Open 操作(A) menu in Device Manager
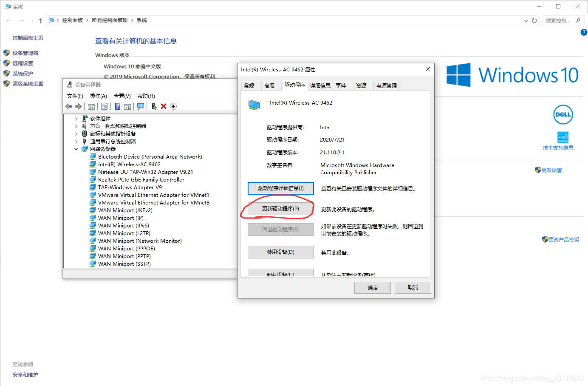588x386 pixels. pyautogui.click(x=99, y=96)
